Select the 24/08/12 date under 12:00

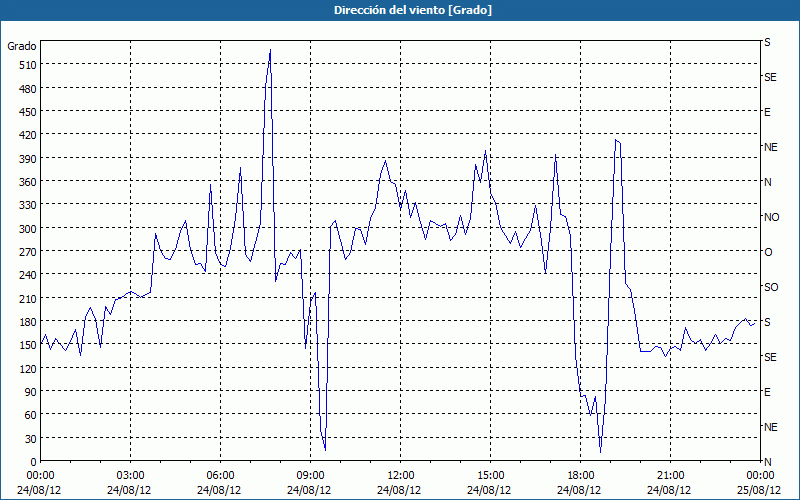pyautogui.click(x=399, y=490)
